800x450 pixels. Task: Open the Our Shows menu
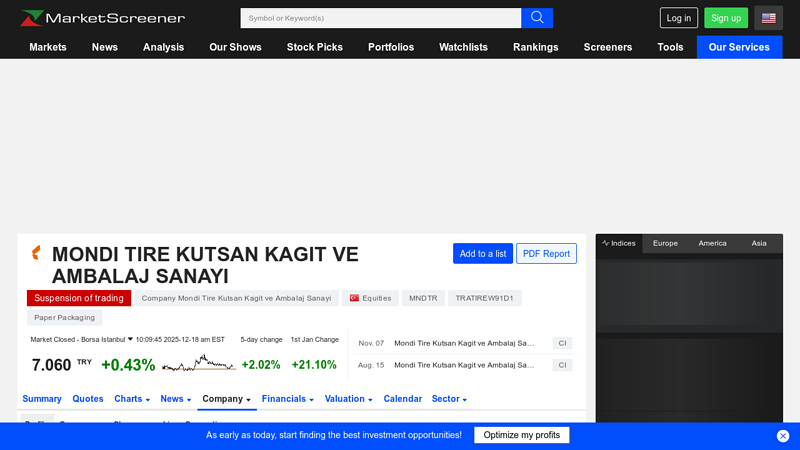pyautogui.click(x=235, y=47)
